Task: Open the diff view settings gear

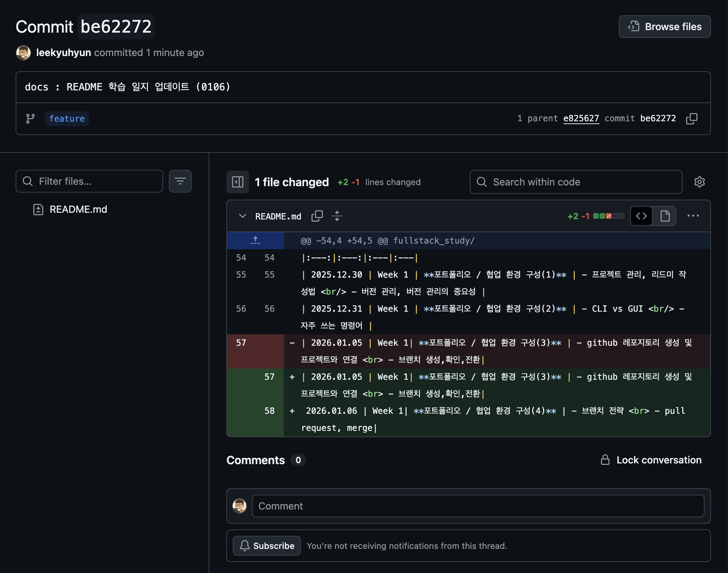Action: pyautogui.click(x=699, y=182)
